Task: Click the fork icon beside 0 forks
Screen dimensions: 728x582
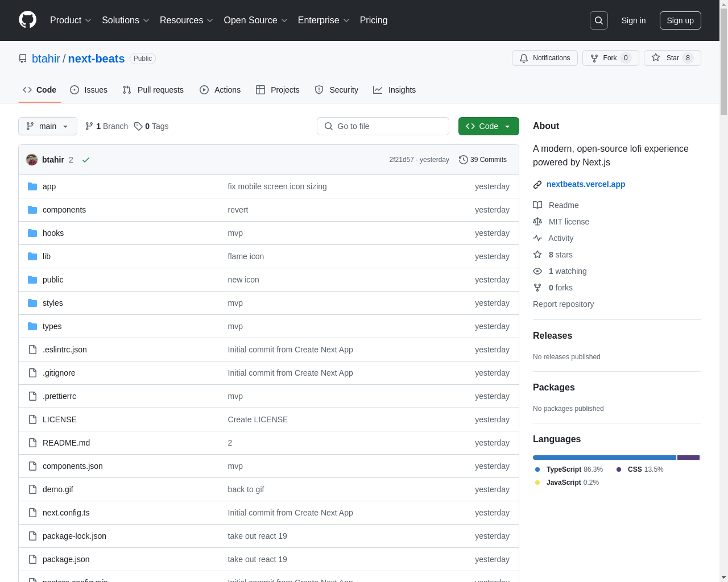Action: click(537, 288)
